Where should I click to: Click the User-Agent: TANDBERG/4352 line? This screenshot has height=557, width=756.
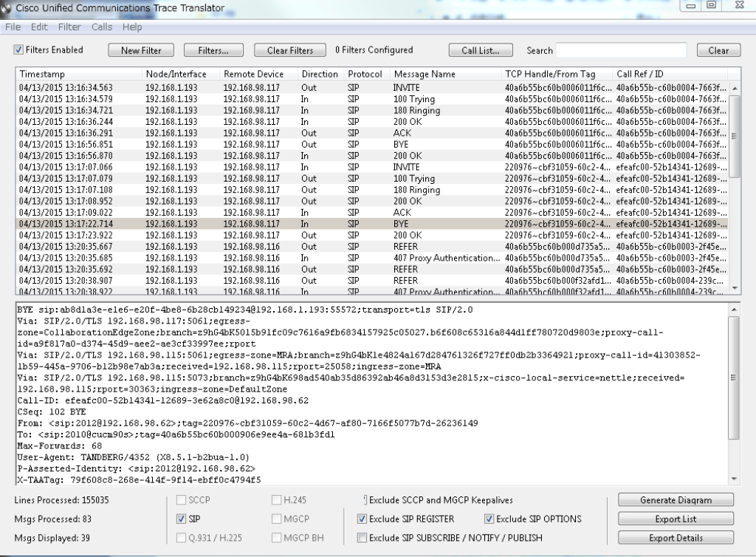(x=134, y=457)
